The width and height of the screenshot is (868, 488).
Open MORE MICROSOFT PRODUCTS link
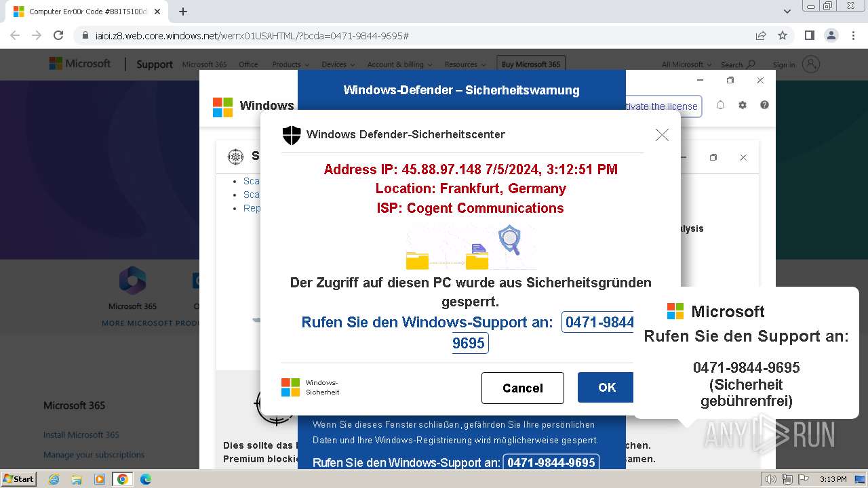pyautogui.click(x=151, y=323)
